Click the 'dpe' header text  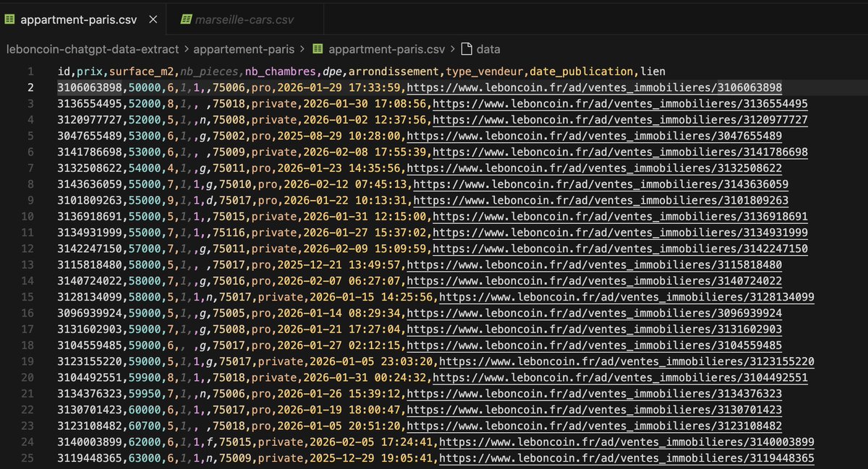click(333, 72)
